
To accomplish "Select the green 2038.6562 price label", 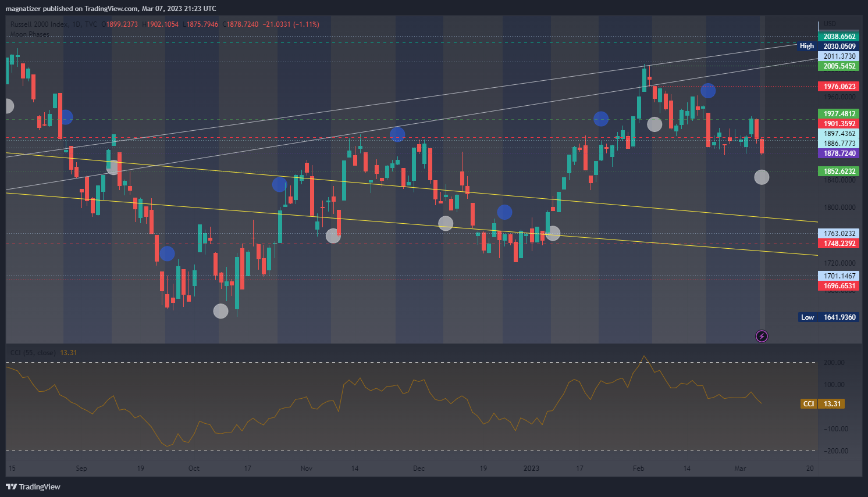I will click(838, 37).
